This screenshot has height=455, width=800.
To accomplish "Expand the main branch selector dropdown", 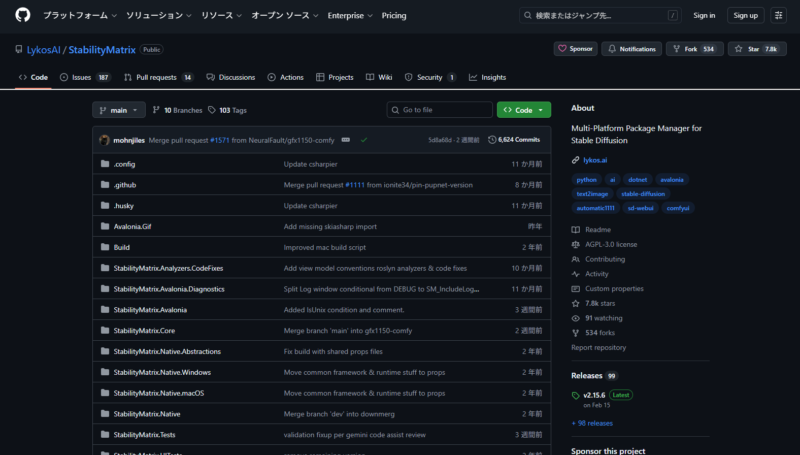I will pos(121,110).
